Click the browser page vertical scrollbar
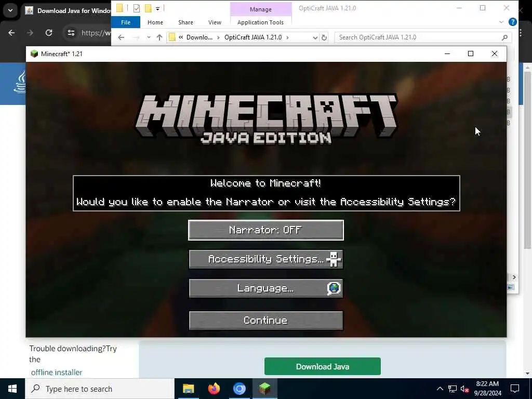Viewport: 532px width, 399px height. pyautogui.click(x=527, y=159)
